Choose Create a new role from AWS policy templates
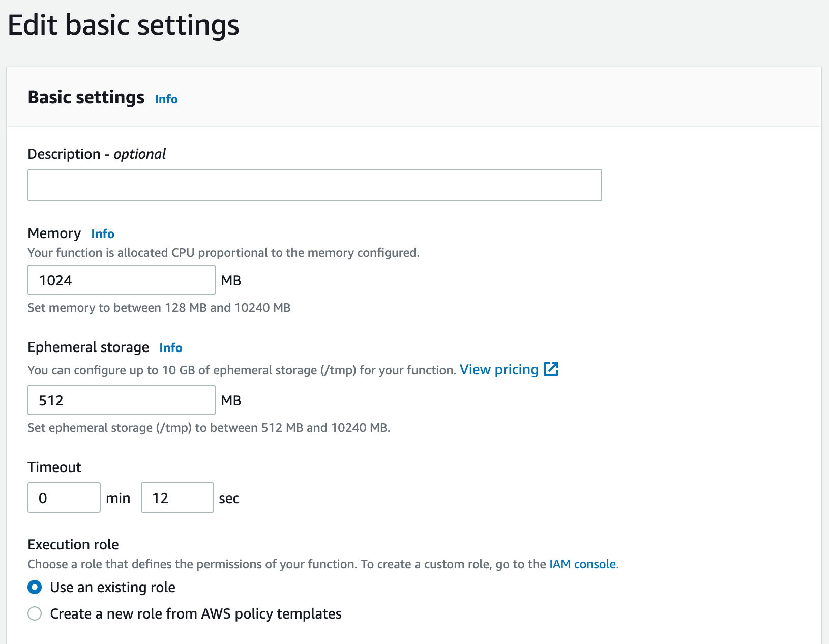 [35, 614]
